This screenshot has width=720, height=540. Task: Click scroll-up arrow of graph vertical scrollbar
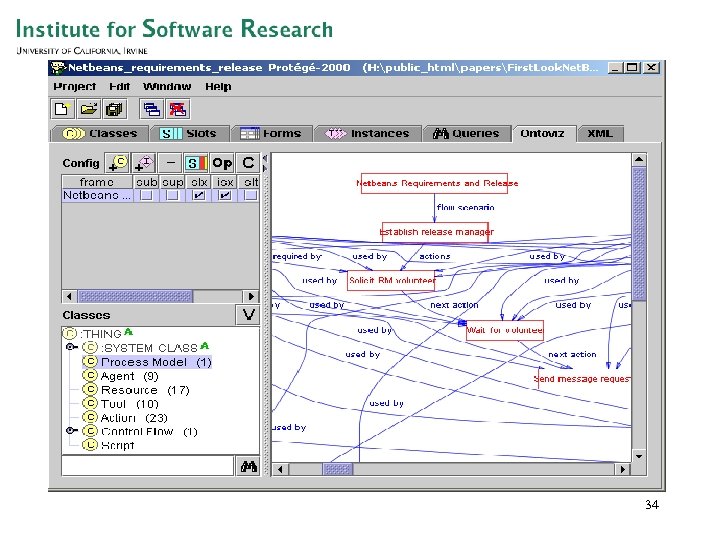[x=639, y=160]
